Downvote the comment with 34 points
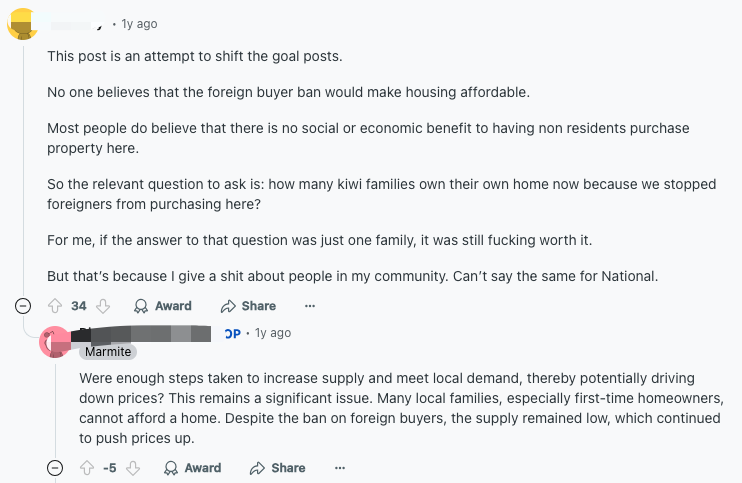The width and height of the screenshot is (742, 483). pos(102,306)
